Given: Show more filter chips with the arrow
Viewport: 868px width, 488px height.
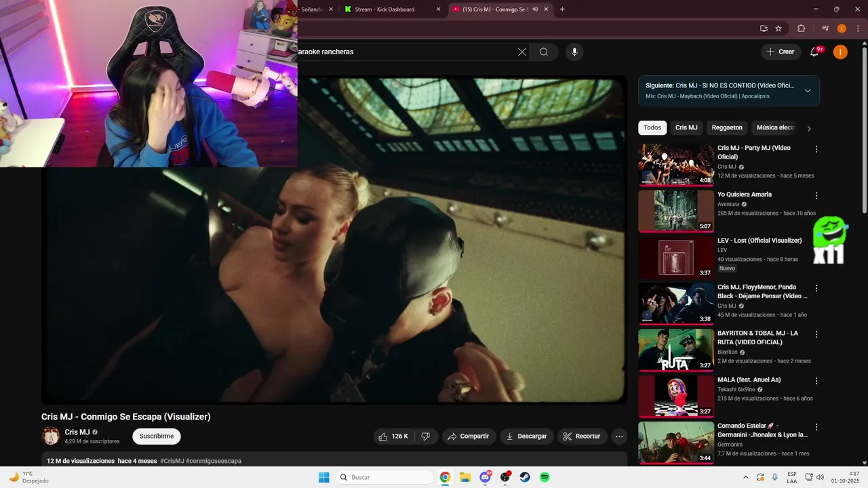Looking at the screenshot, I should point(809,128).
